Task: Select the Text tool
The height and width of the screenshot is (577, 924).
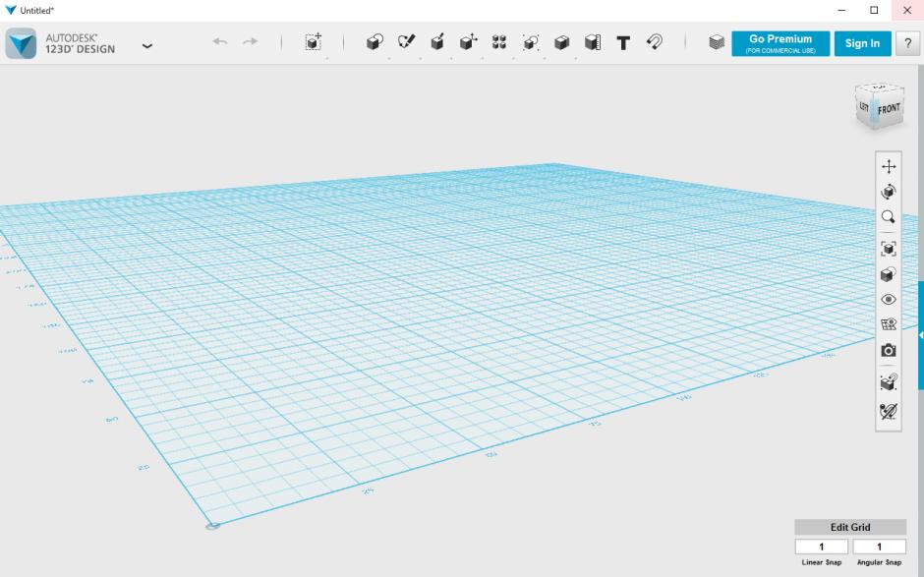Action: click(x=623, y=42)
